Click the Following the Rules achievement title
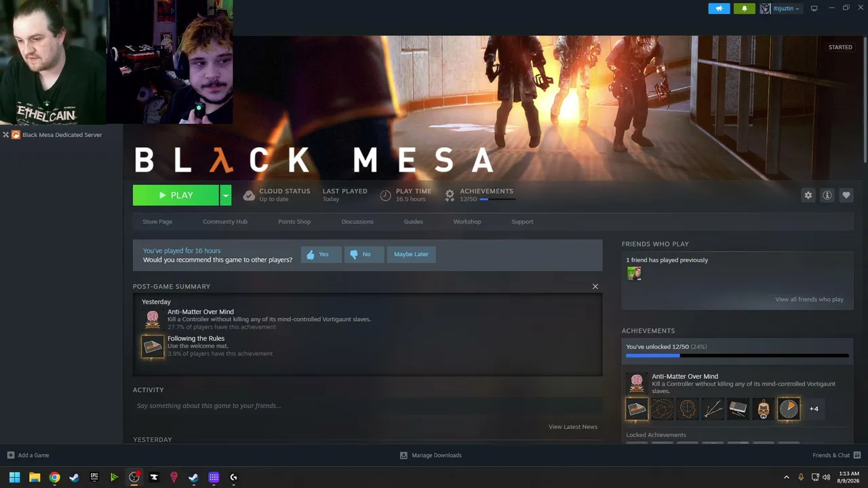Screen dimensions: 868x488 [196, 338]
